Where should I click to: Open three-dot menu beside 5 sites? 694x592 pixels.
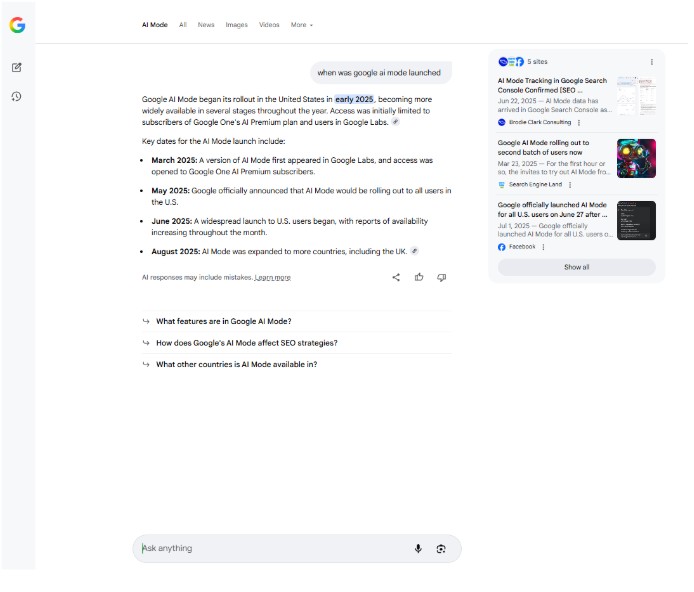652,62
